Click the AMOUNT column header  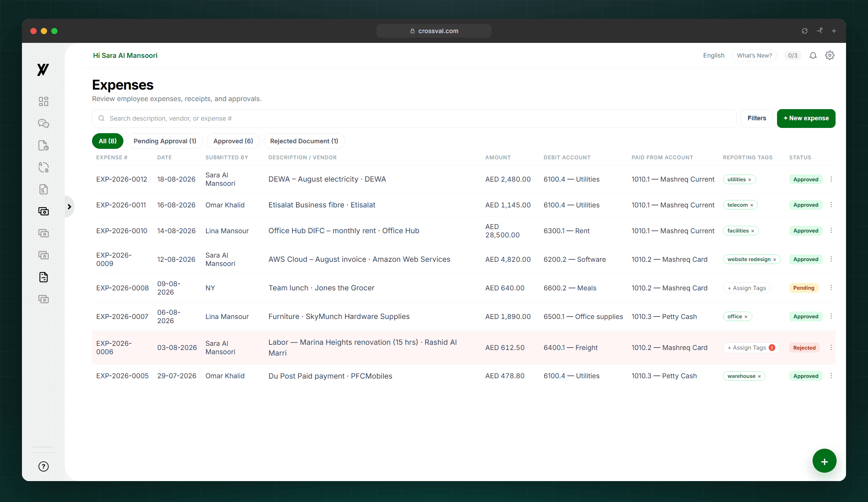coord(498,158)
